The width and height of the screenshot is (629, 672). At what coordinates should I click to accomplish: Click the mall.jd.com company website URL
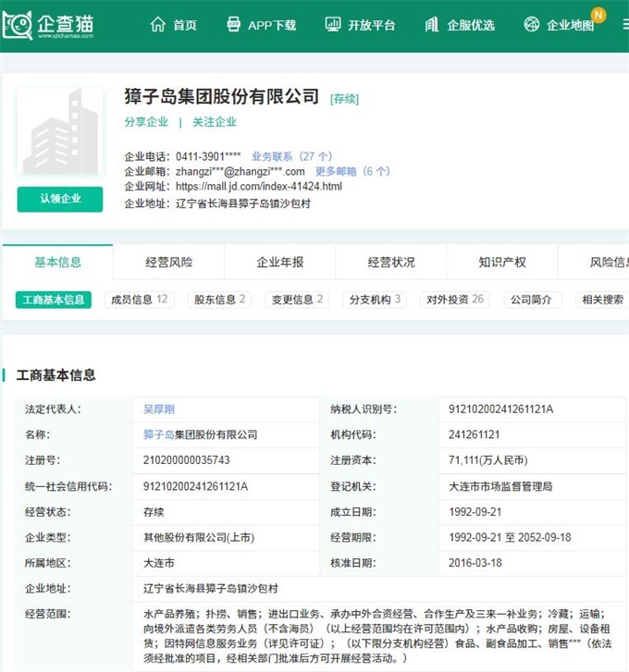[x=259, y=187]
